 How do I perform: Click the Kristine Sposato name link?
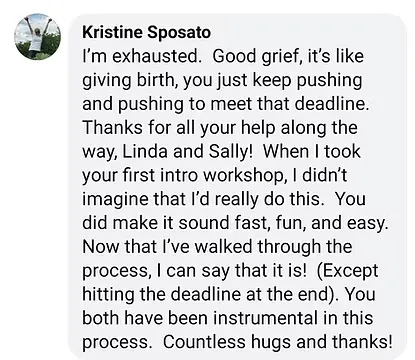coord(146,32)
